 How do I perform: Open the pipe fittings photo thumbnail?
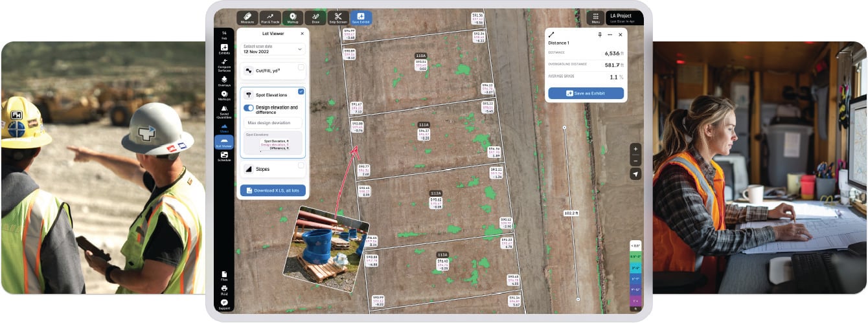[326, 249]
